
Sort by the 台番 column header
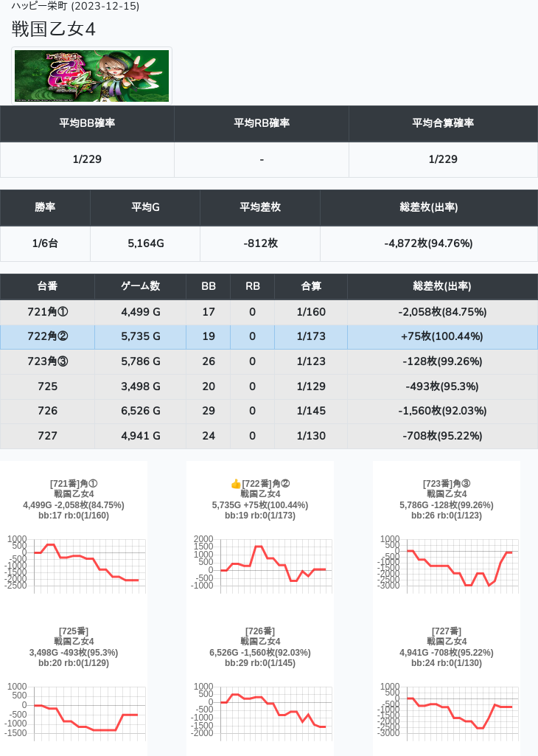pos(47,286)
